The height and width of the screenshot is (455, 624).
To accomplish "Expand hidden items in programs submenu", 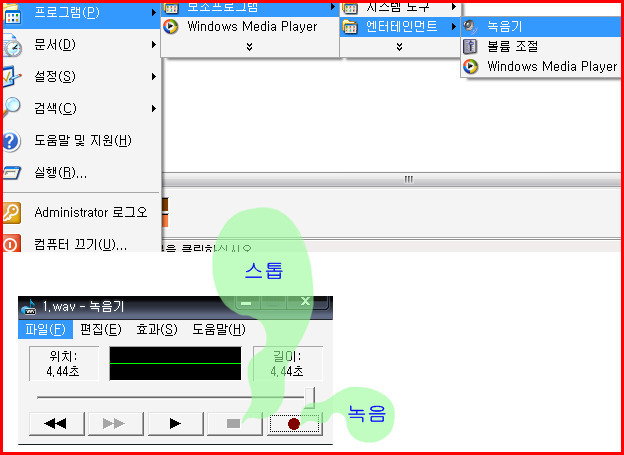I will (x=249, y=47).
